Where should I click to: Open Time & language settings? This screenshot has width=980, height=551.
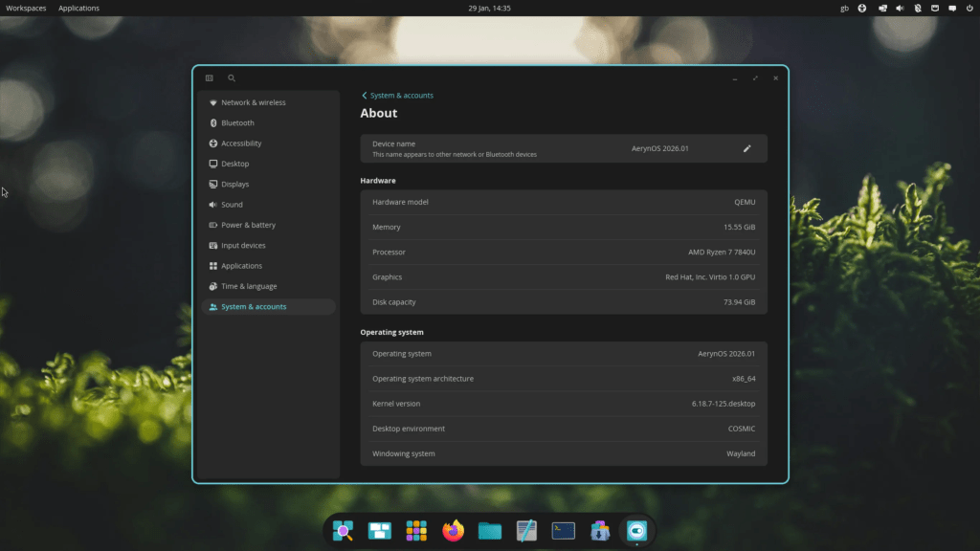(x=247, y=286)
